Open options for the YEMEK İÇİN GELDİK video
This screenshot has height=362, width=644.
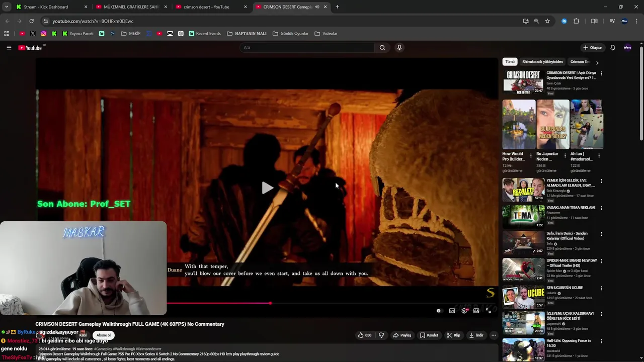coord(601,181)
